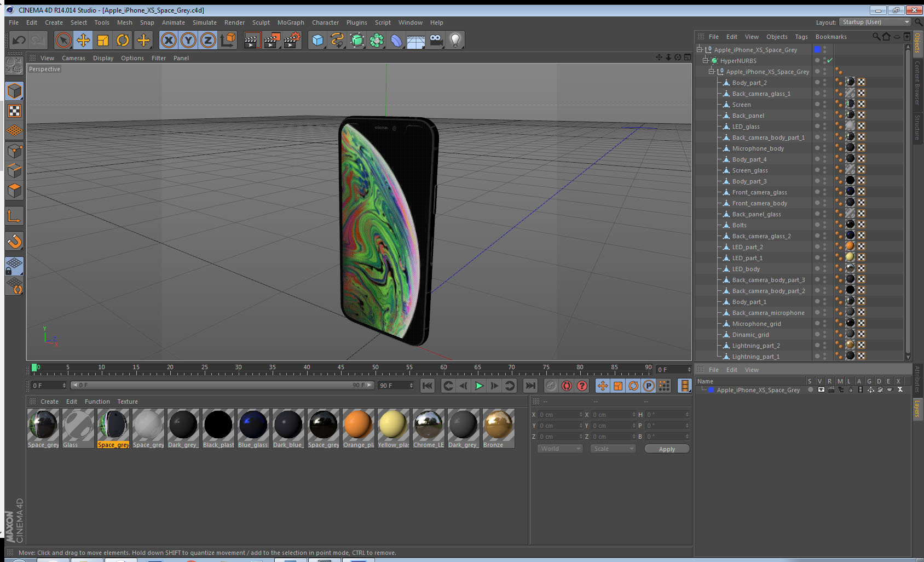This screenshot has height=562, width=924.
Task: Open Render Settings icon
Action: coord(292,40)
